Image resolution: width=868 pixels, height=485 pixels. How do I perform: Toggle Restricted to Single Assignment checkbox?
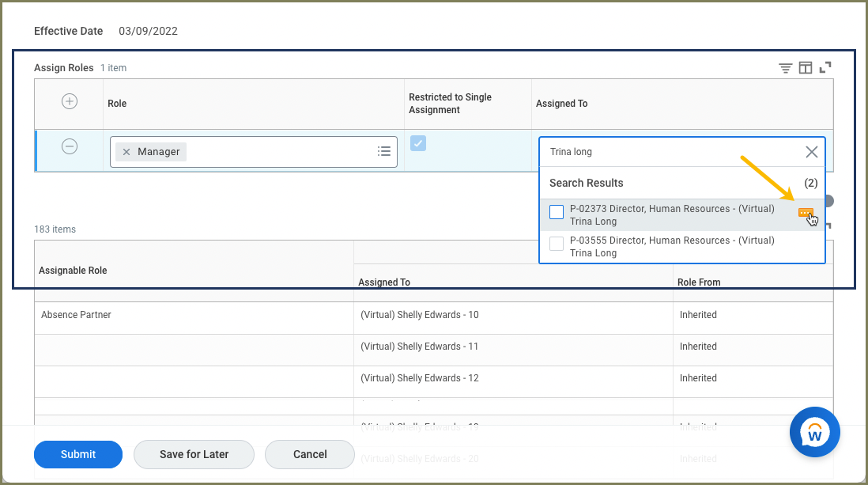tap(418, 143)
